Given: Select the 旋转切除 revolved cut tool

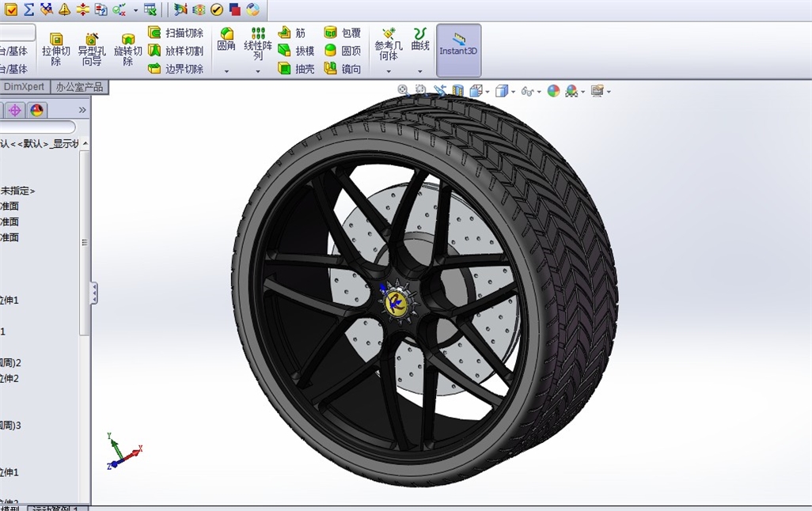Looking at the screenshot, I should tap(128, 49).
